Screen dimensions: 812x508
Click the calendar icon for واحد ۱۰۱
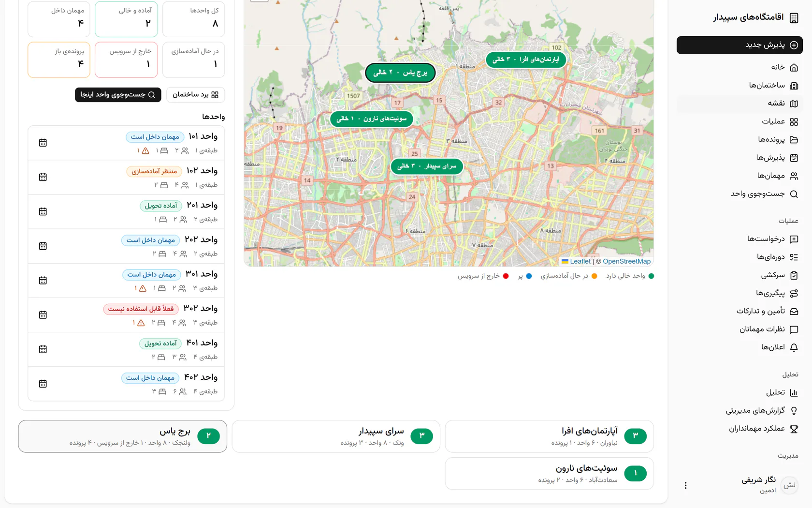click(x=43, y=143)
